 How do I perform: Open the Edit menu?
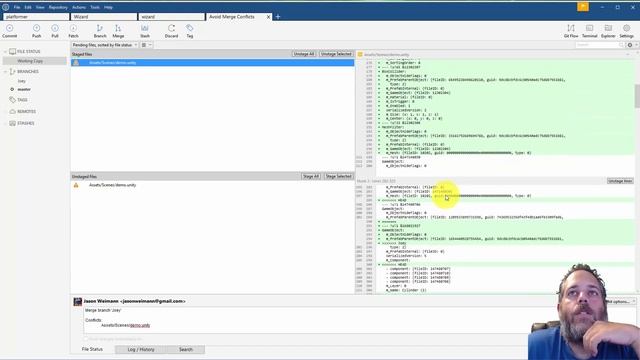[x=28, y=7]
